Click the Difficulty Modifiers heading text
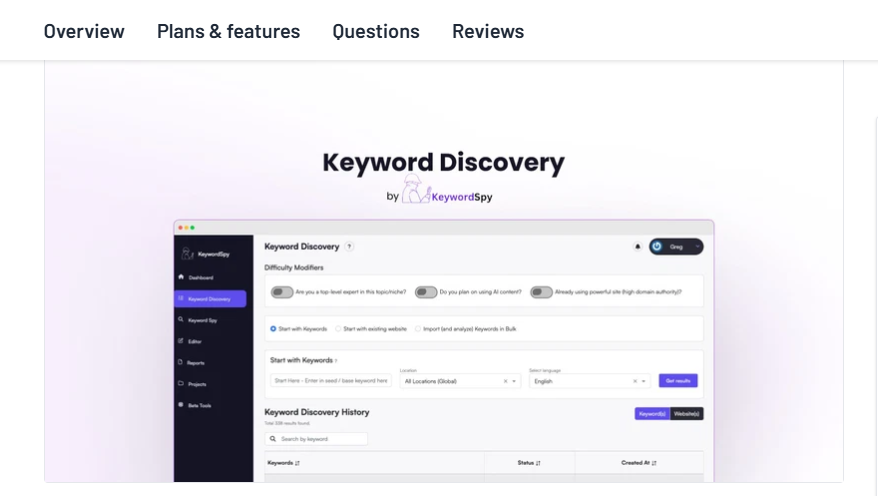 coord(294,268)
